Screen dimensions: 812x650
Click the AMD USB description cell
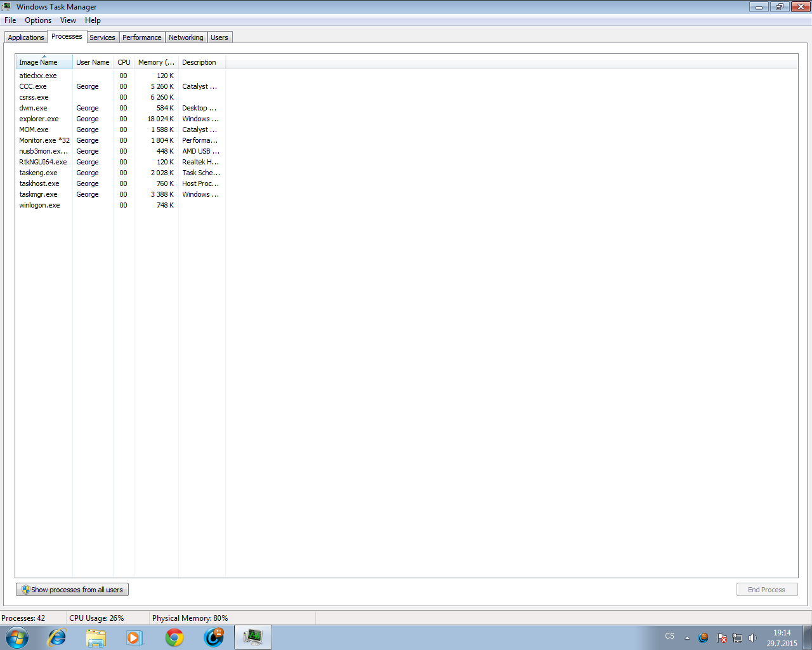[x=200, y=151]
